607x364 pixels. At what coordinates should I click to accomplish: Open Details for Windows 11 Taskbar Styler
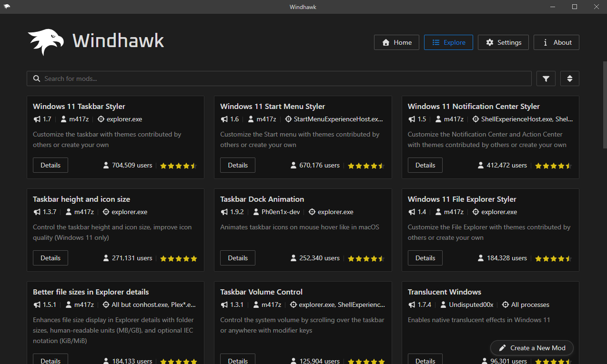pos(51,165)
